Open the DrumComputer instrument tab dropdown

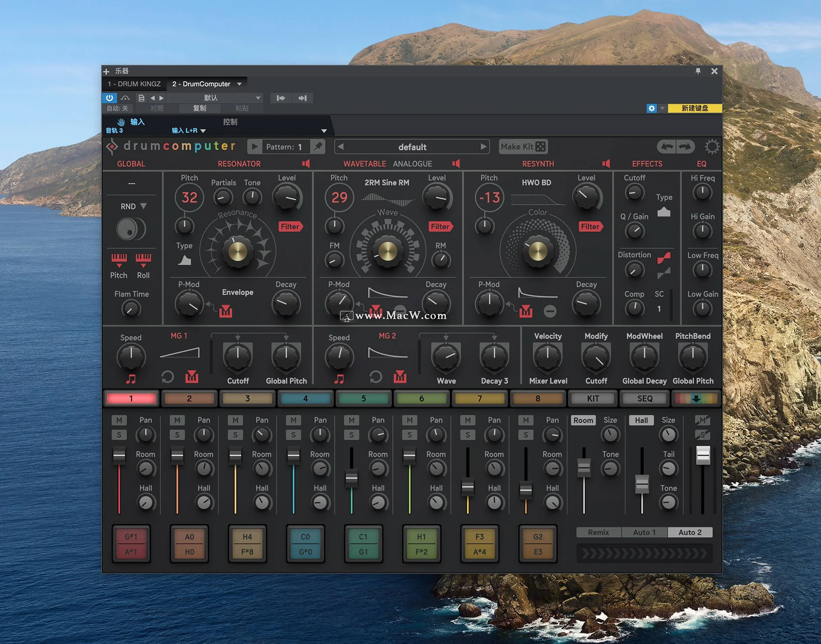point(239,84)
